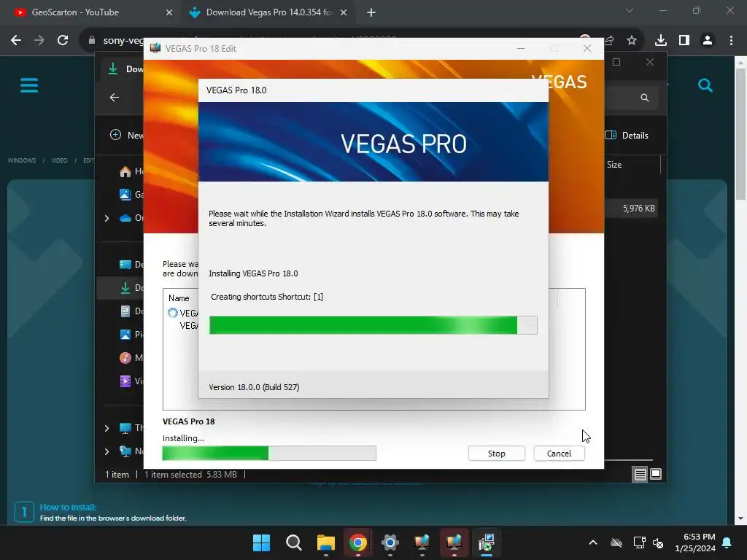This screenshot has height=560, width=747.
Task: Open Chrome three-dot menu
Action: pyautogui.click(x=731, y=41)
